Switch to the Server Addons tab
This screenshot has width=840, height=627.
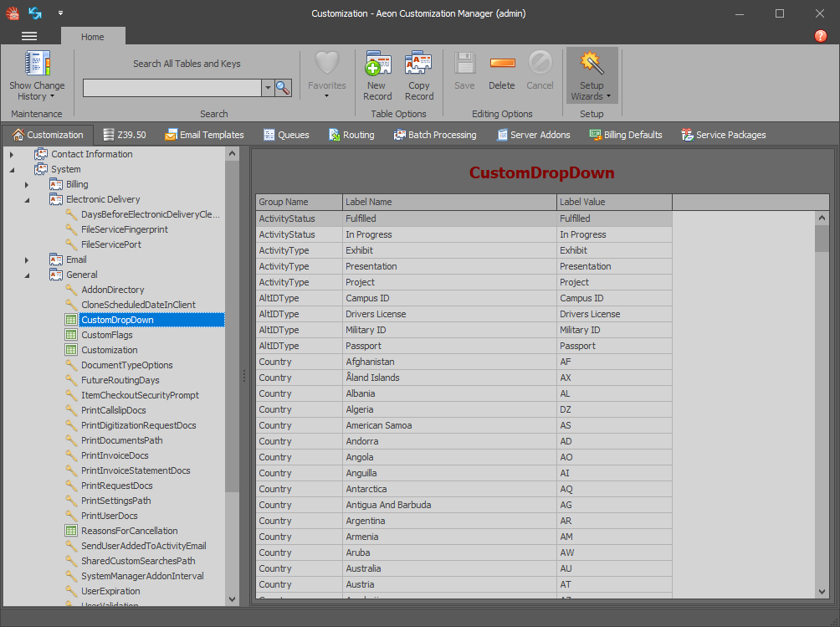coord(533,135)
